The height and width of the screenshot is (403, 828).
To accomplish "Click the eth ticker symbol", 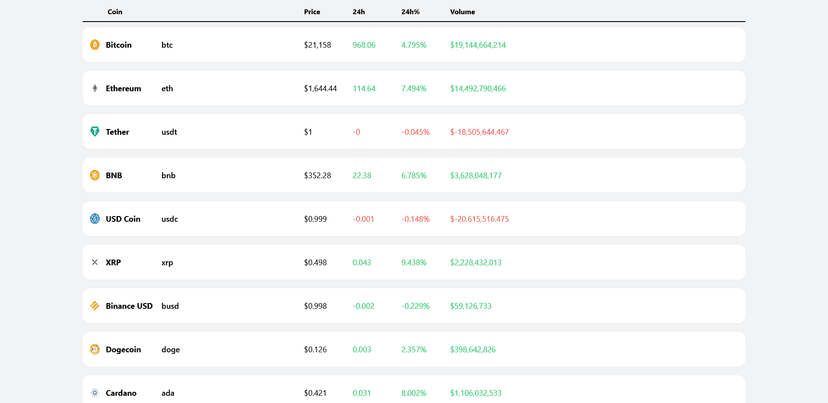I will [167, 88].
